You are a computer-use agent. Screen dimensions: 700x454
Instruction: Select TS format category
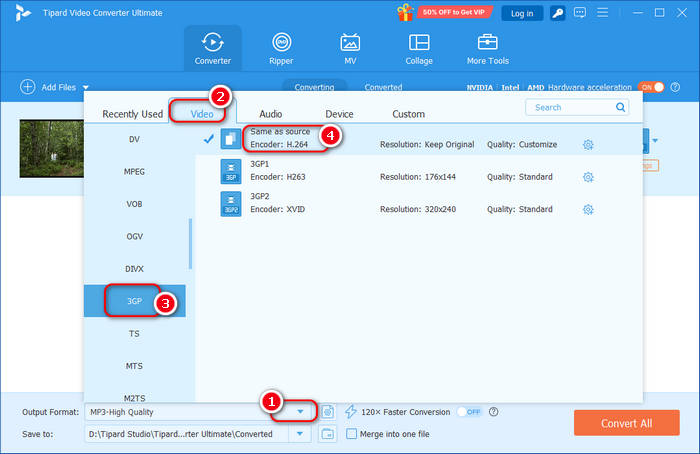[134, 333]
